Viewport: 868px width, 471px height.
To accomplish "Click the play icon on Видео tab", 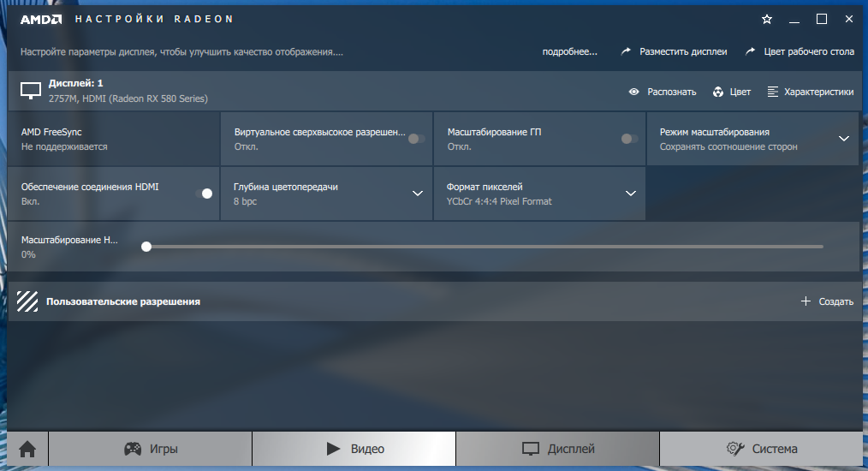I will [333, 449].
